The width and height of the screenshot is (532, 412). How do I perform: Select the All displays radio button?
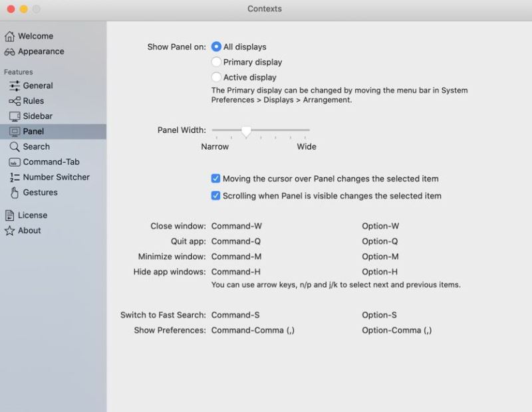[216, 47]
